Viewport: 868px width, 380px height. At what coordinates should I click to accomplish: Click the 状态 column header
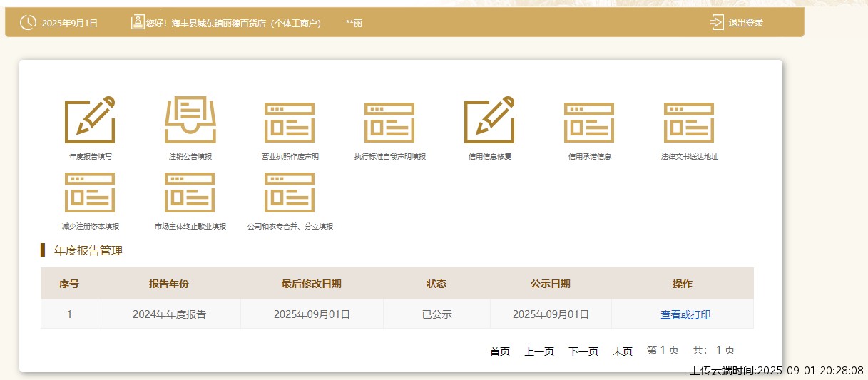[x=436, y=284]
